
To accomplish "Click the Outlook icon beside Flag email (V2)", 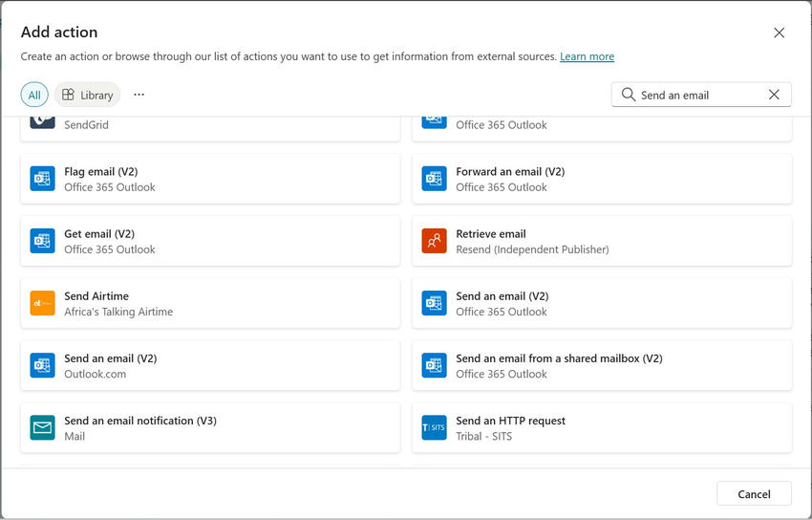I will (x=42, y=179).
